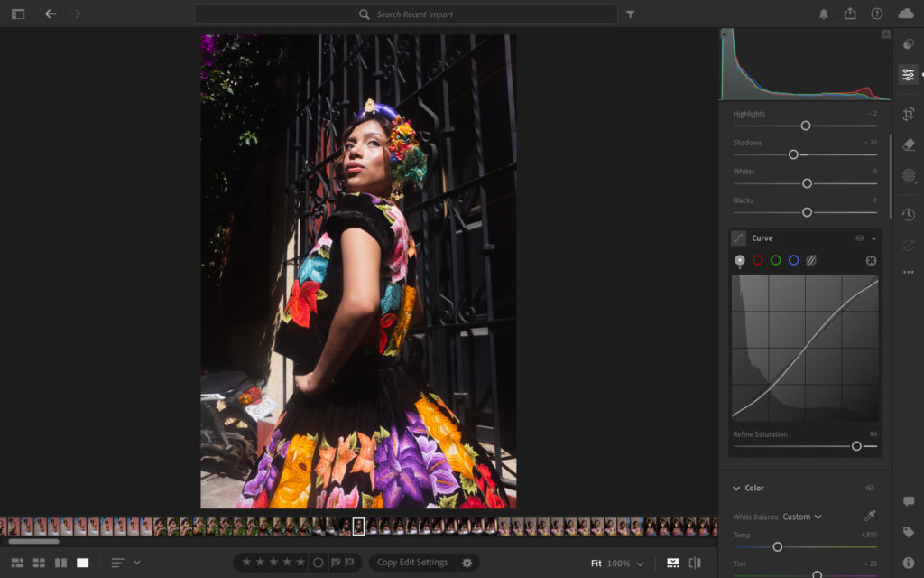Click the Shadows slider handle
This screenshot has width=924, height=578.
(793, 154)
